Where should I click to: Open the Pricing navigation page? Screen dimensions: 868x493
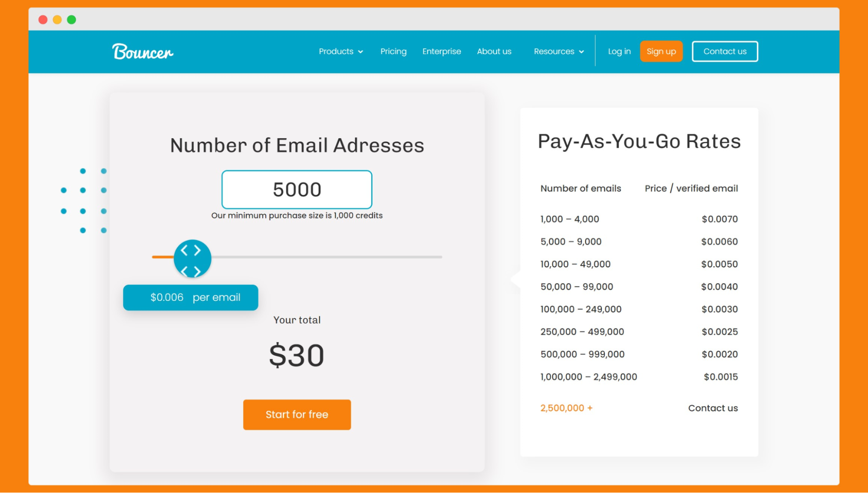click(393, 51)
